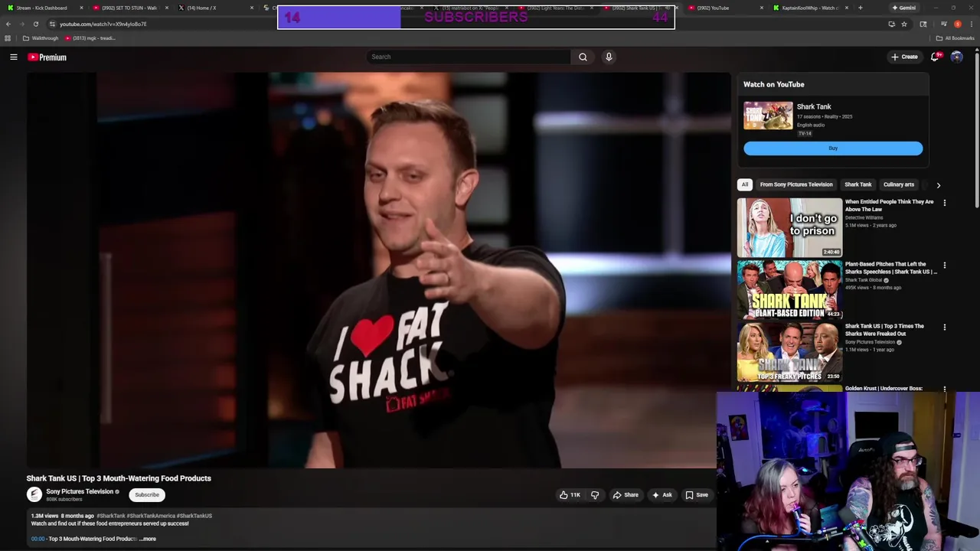Start voice search with microphone icon
Viewport: 980px width, 551px height.
click(x=609, y=57)
